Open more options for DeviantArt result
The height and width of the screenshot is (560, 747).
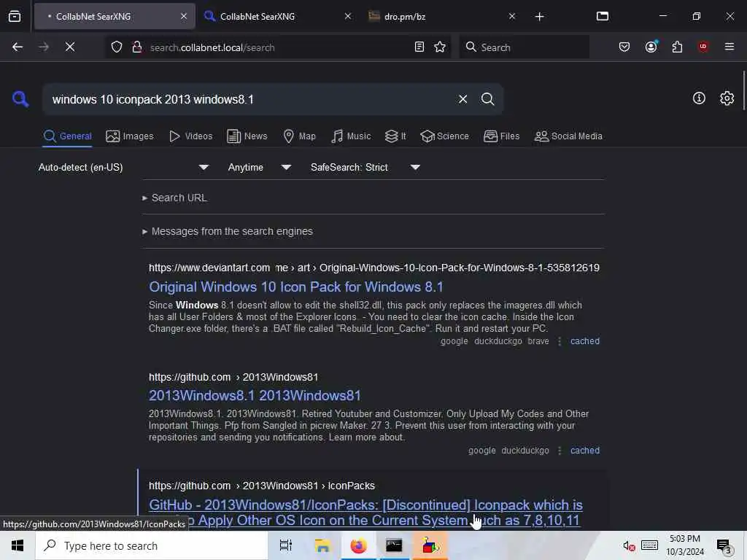(560, 341)
